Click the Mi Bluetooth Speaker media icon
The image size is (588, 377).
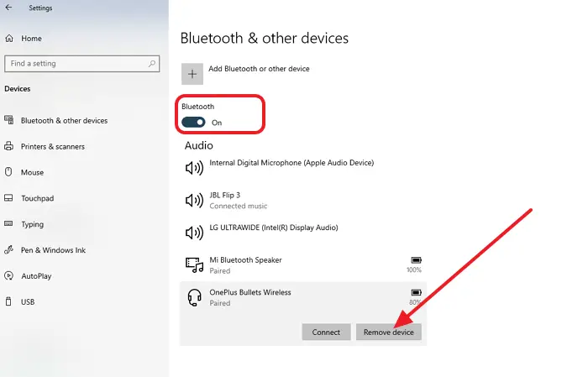pyautogui.click(x=194, y=265)
